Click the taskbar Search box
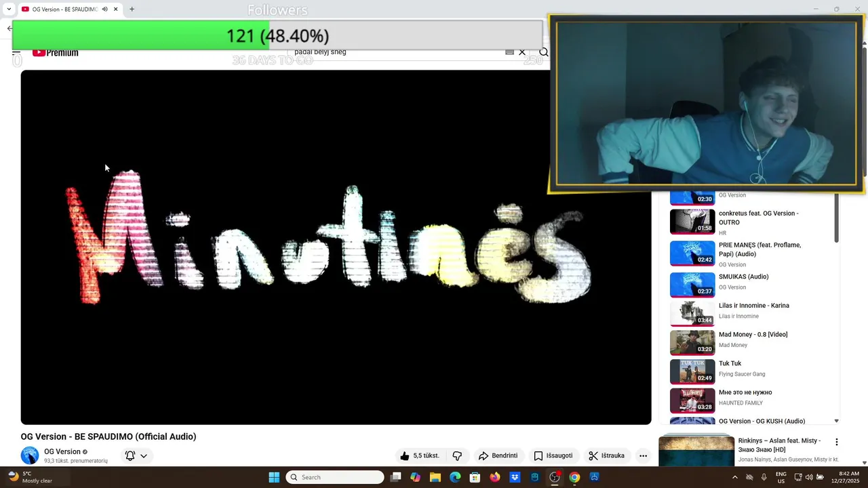The image size is (868, 488). [x=335, y=477]
